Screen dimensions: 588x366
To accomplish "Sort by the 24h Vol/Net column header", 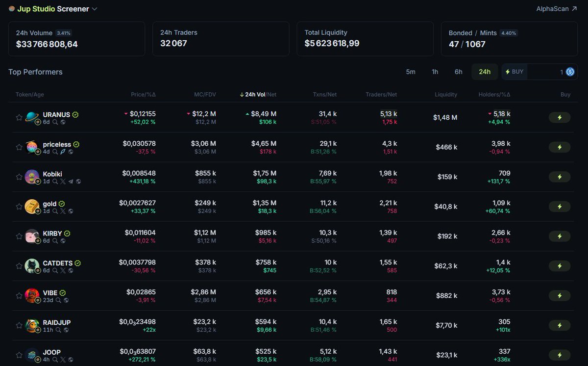I will click(x=258, y=94).
